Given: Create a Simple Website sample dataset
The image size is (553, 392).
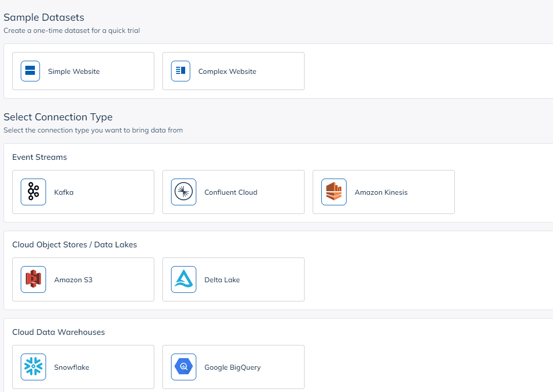Looking at the screenshot, I should (83, 71).
